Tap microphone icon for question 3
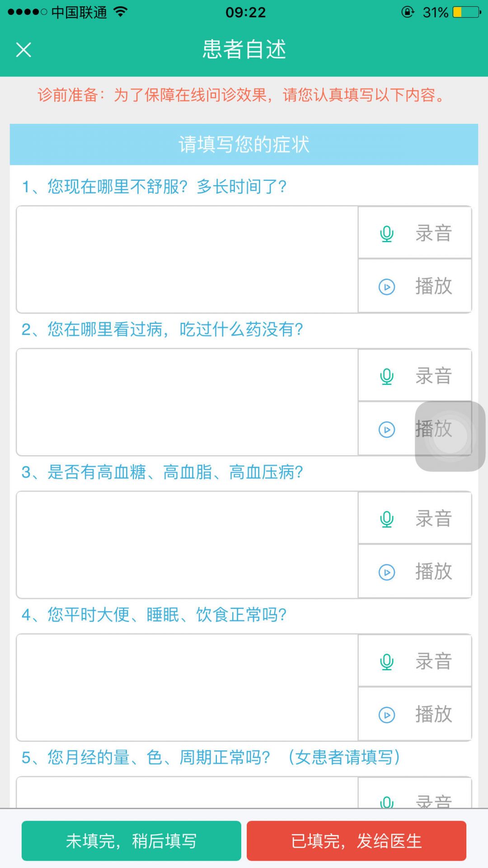The height and width of the screenshot is (868, 488). 387,519
